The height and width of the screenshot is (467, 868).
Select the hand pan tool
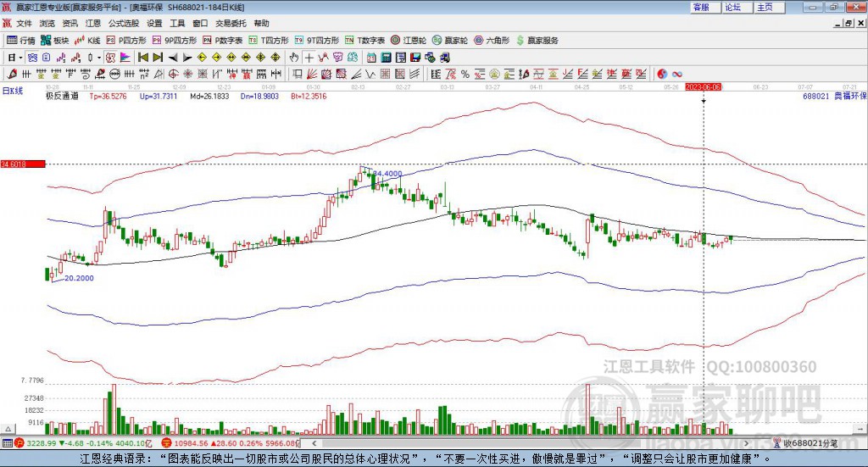pyautogui.click(x=293, y=58)
